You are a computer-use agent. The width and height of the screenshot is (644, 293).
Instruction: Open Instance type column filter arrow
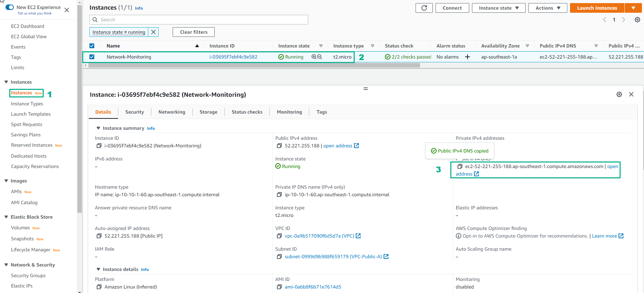tap(373, 46)
